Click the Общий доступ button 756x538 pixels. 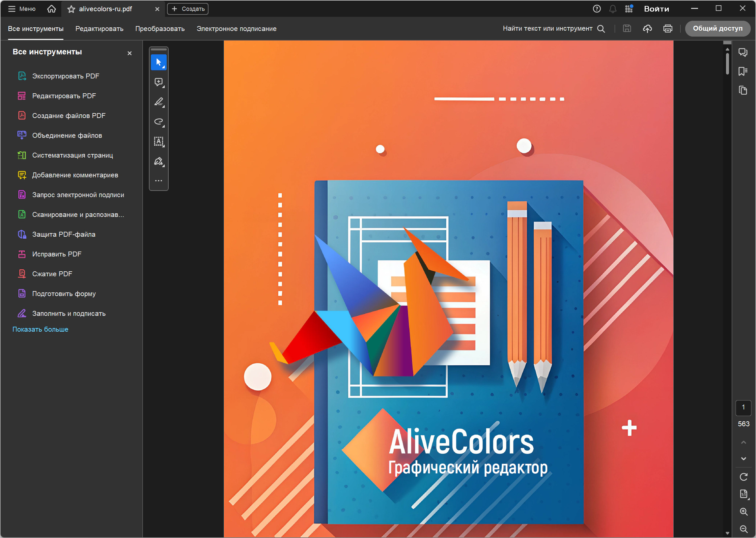pyautogui.click(x=717, y=28)
